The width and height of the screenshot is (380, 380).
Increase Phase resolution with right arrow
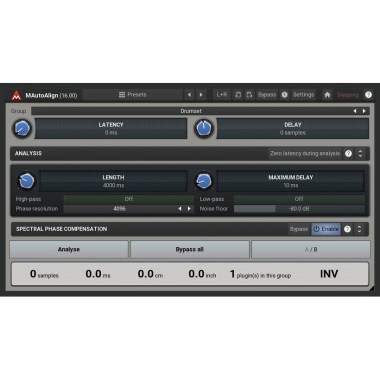pos(189,209)
